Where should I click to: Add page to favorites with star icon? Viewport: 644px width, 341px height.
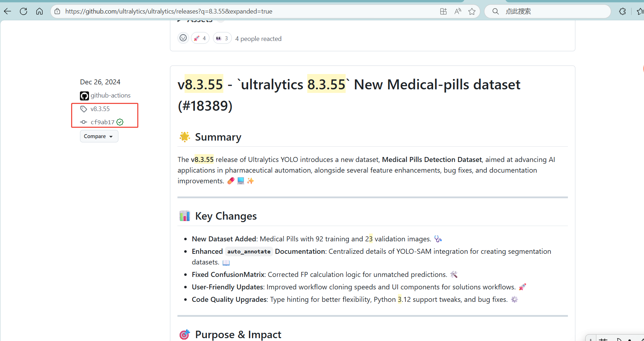[472, 11]
